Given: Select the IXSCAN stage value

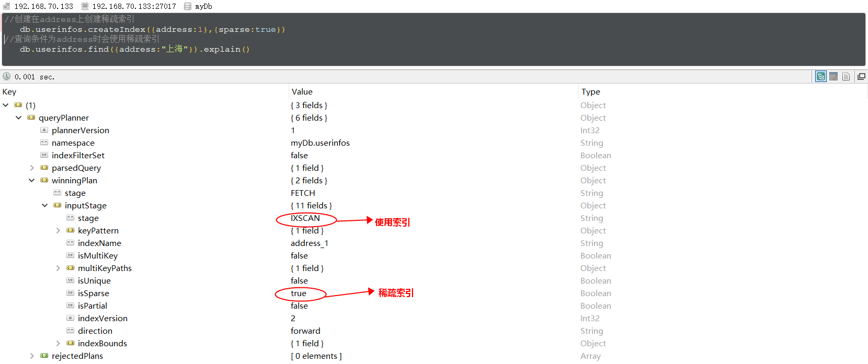Looking at the screenshot, I should coord(305,218).
